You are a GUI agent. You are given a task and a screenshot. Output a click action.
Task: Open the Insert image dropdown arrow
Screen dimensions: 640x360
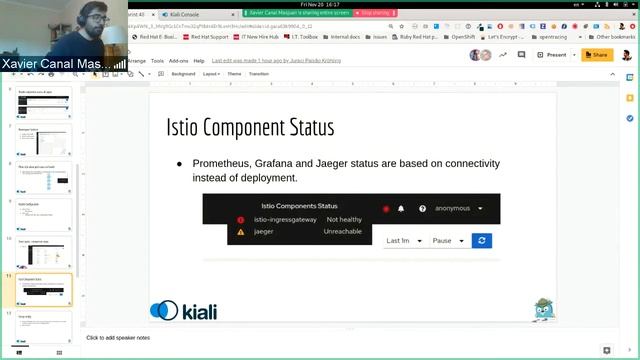tap(121, 74)
